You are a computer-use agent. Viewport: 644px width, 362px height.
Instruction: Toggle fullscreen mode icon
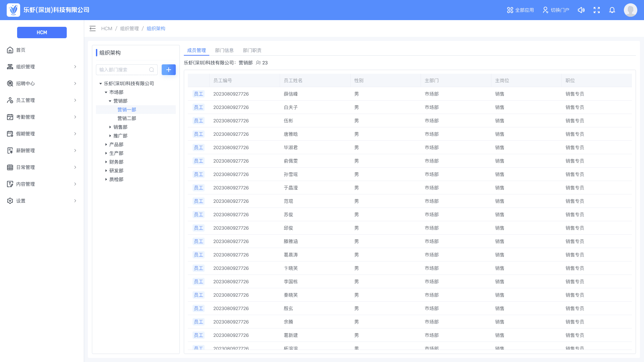597,10
